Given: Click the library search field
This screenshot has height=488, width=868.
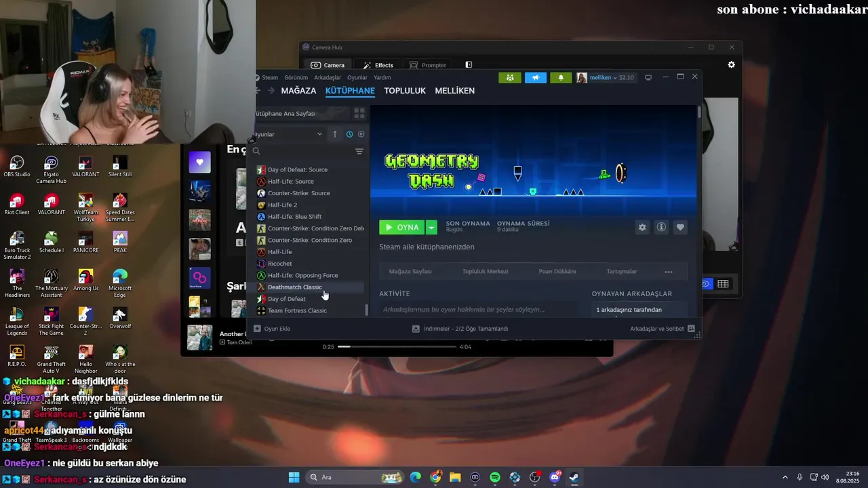Looking at the screenshot, I should pos(302,151).
